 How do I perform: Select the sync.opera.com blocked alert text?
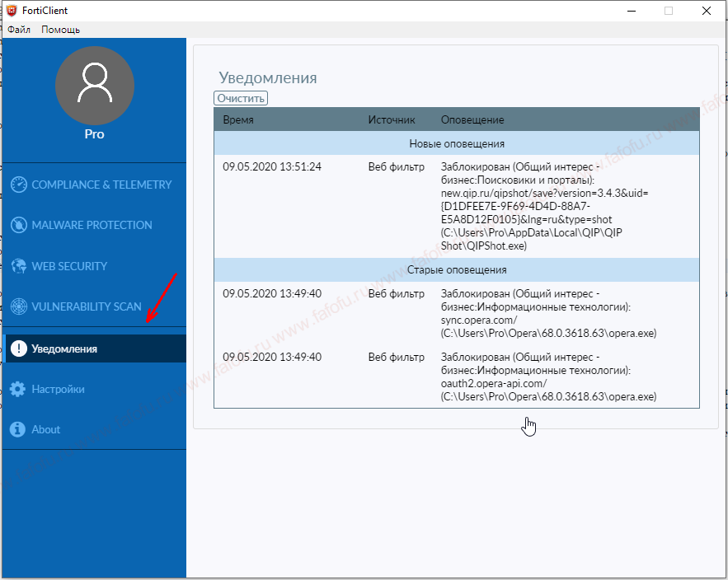[548, 313]
